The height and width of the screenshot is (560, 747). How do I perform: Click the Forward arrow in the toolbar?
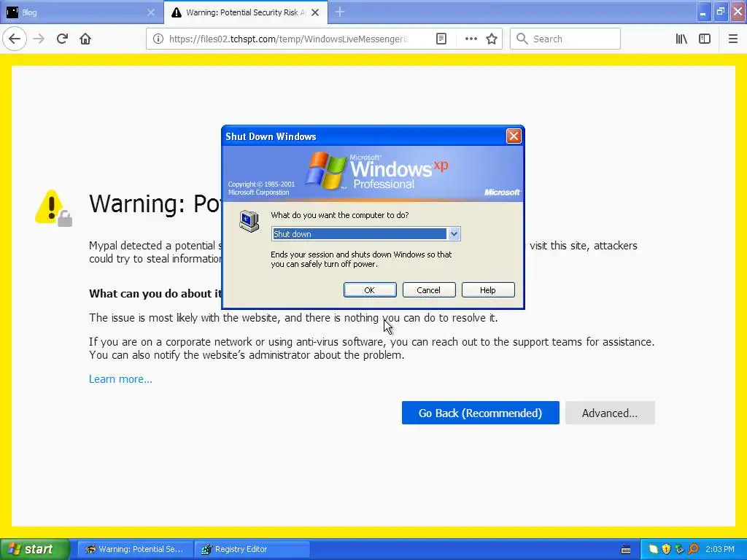point(39,39)
